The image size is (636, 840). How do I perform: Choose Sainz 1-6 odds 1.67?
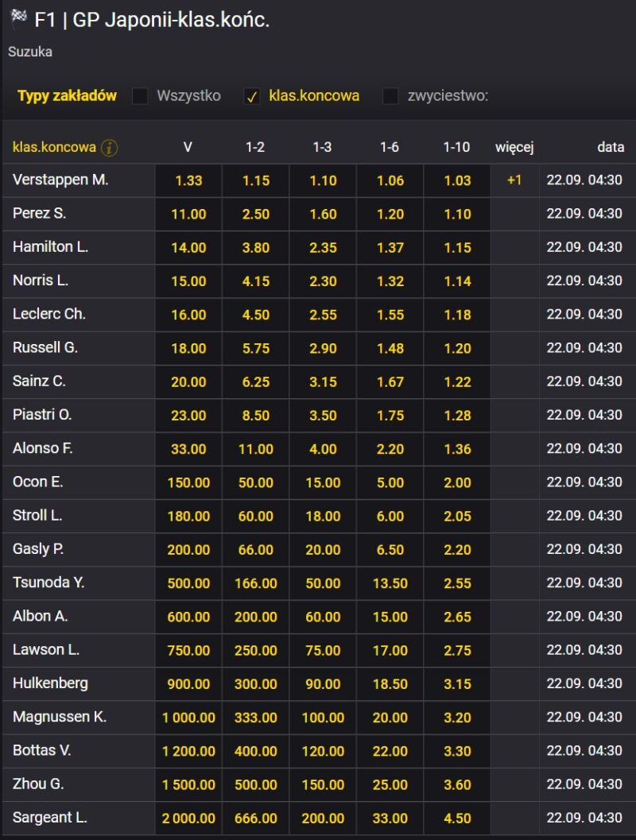390,382
